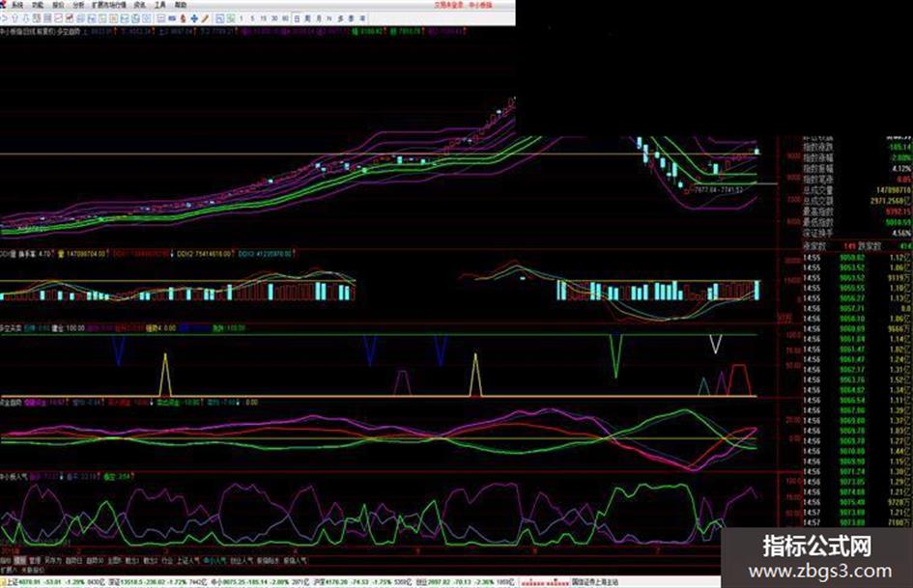Click the down arrow toolbar icon

click(26, 18)
